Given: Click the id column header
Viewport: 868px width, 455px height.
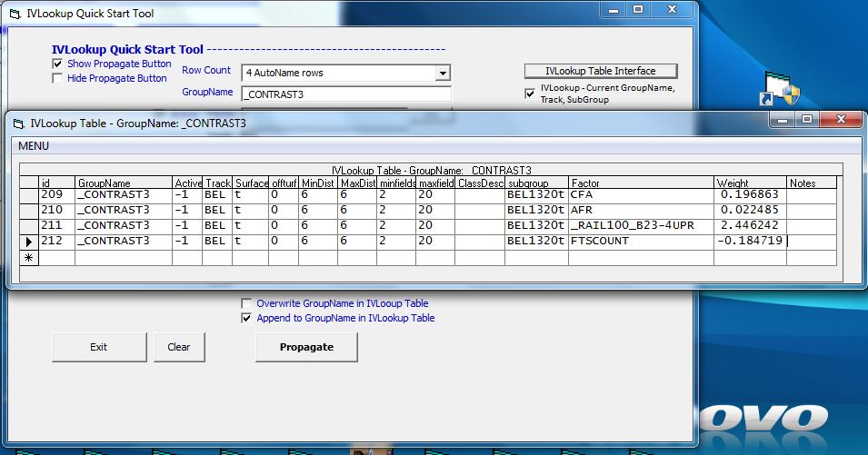Looking at the screenshot, I should [x=56, y=183].
